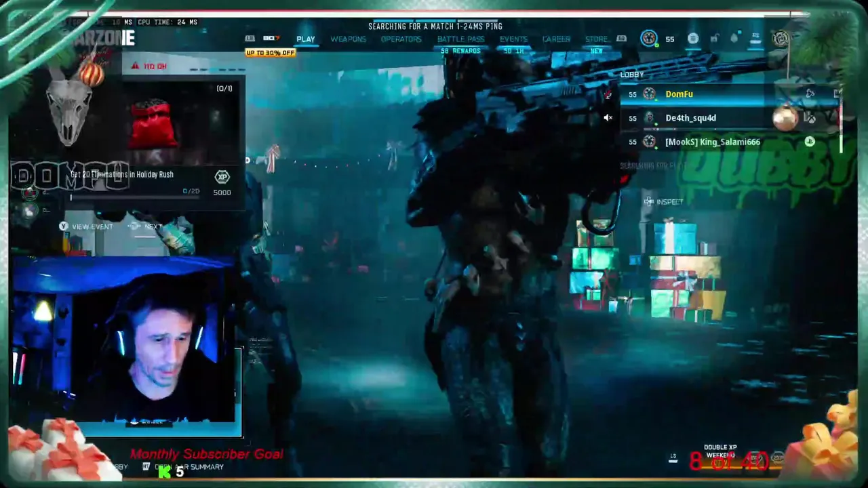
Task: Open the round menu icon in top bar
Action: pyautogui.click(x=692, y=39)
